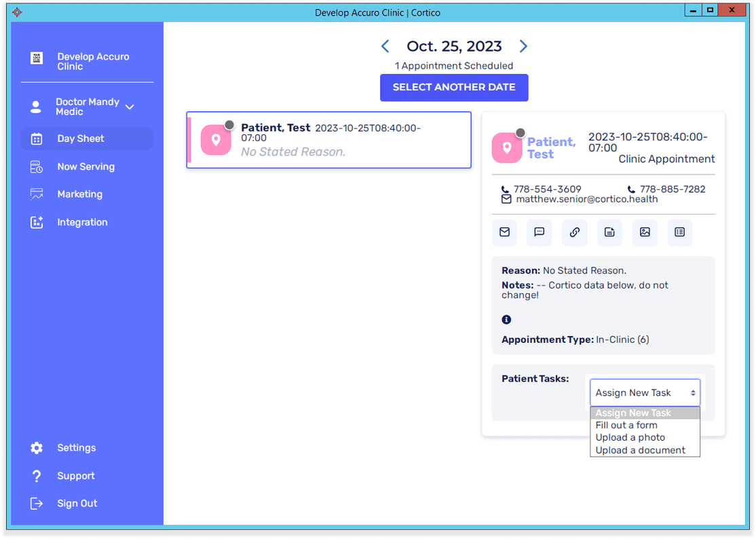The height and width of the screenshot is (539, 756).
Task: Select the Marketing chart icon
Action: point(36,194)
